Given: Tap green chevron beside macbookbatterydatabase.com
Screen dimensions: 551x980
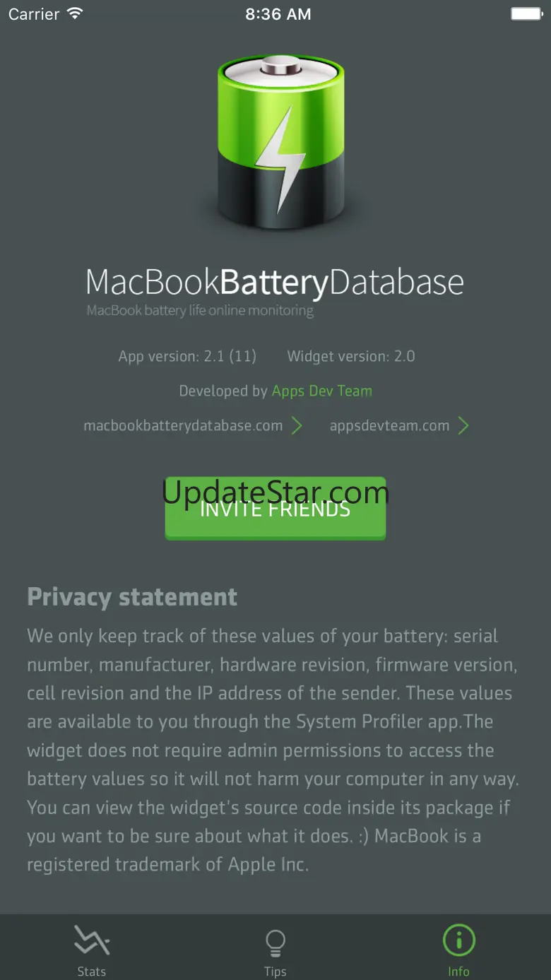Looking at the screenshot, I should click(x=297, y=426).
